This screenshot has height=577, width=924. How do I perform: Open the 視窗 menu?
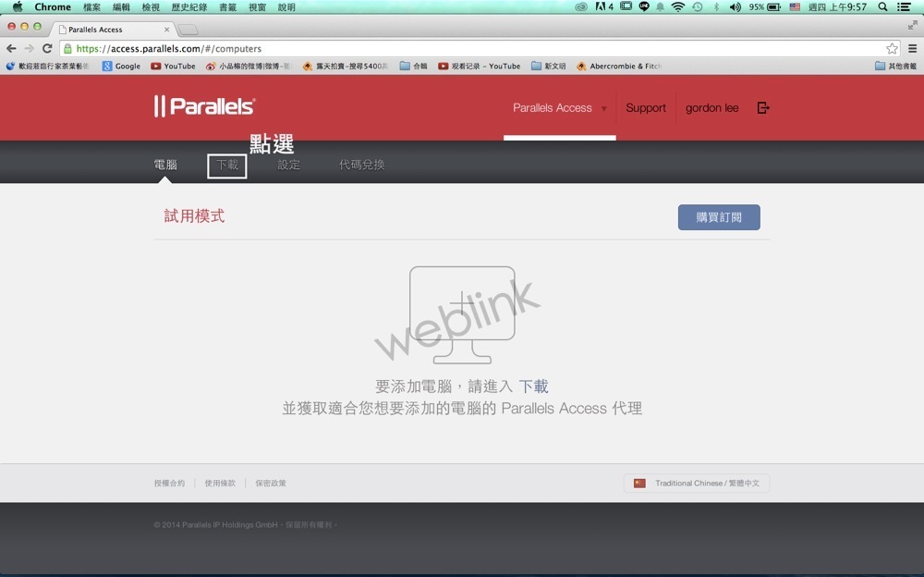[x=257, y=7]
